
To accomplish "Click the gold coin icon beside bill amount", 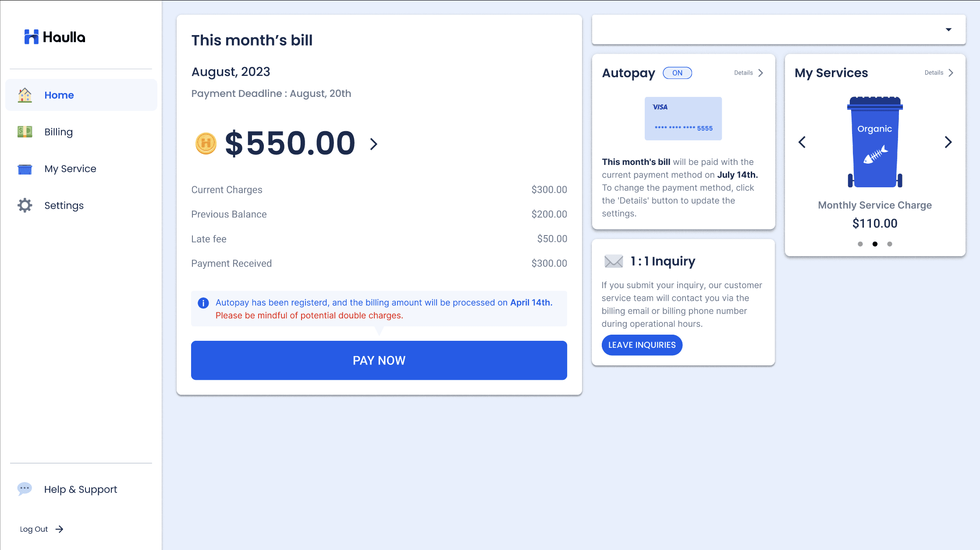I will (206, 143).
